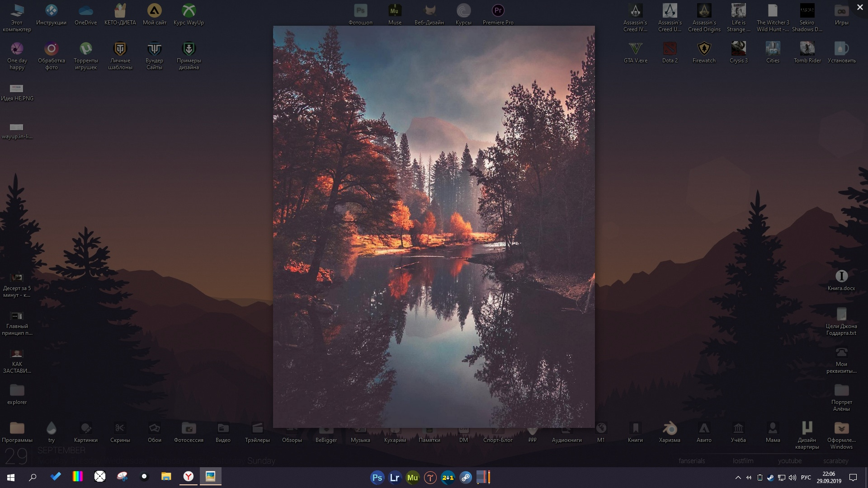Image resolution: width=868 pixels, height=488 pixels.
Task: Open the OneDrive desktop icon
Action: tap(85, 14)
